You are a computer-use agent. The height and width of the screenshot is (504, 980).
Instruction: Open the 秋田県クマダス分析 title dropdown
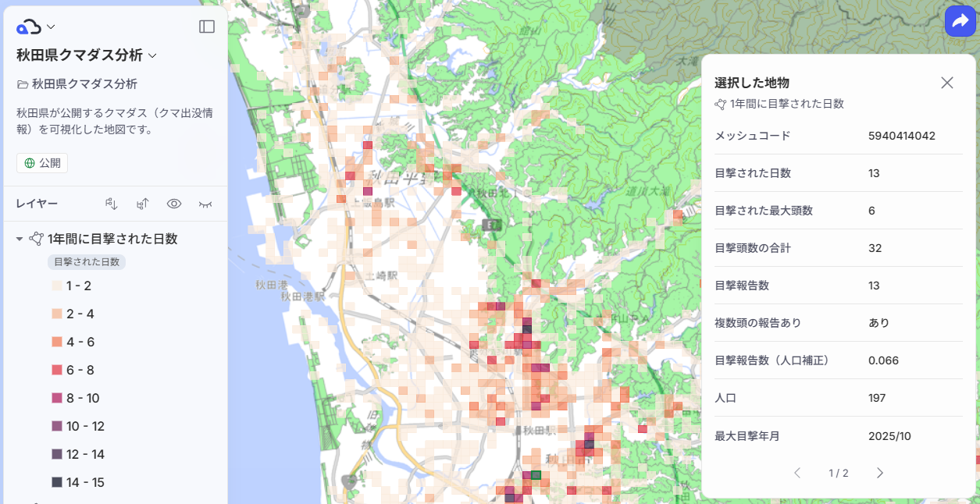click(x=153, y=55)
